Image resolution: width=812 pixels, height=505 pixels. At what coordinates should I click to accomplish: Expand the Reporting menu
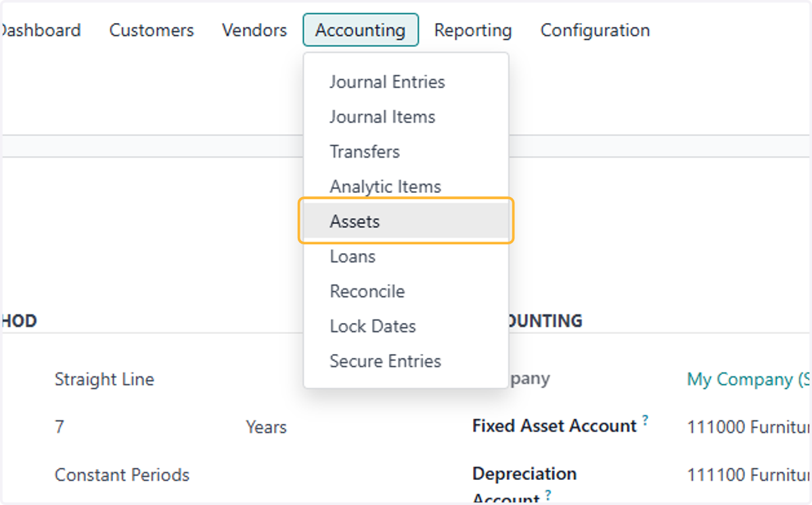point(473,30)
